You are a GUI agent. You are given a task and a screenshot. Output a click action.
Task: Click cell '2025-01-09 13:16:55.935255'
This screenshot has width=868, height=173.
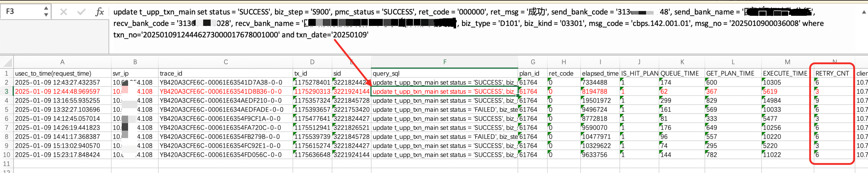[x=62, y=100]
